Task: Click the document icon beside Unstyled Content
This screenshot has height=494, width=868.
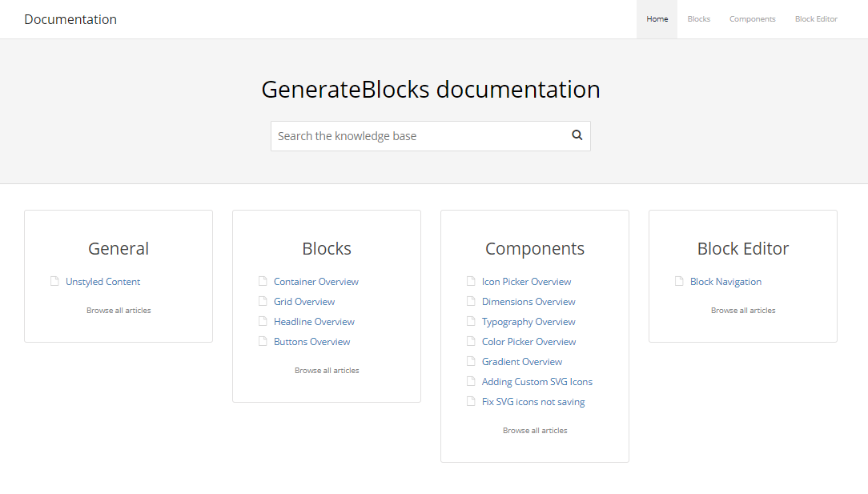Action: [x=53, y=281]
